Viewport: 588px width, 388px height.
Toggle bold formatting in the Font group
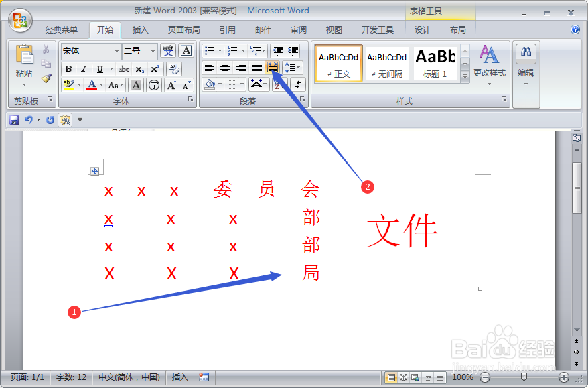click(68, 69)
